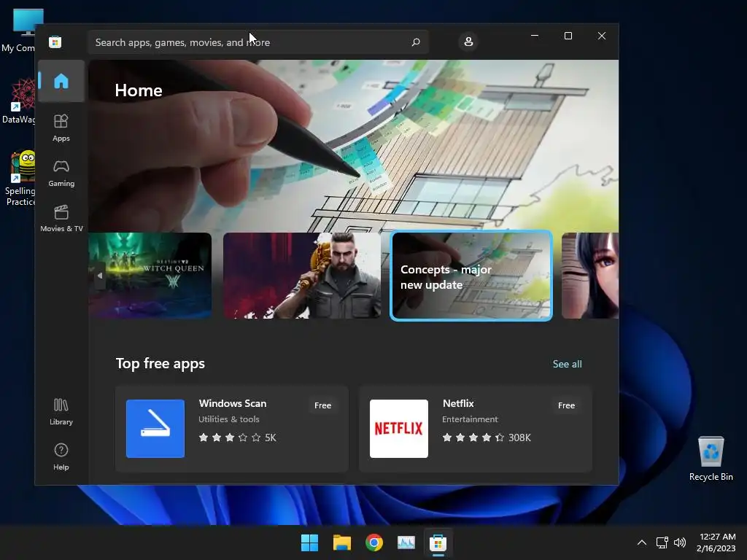The image size is (747, 560).
Task: Click the Free button for Netflix
Action: (566, 405)
